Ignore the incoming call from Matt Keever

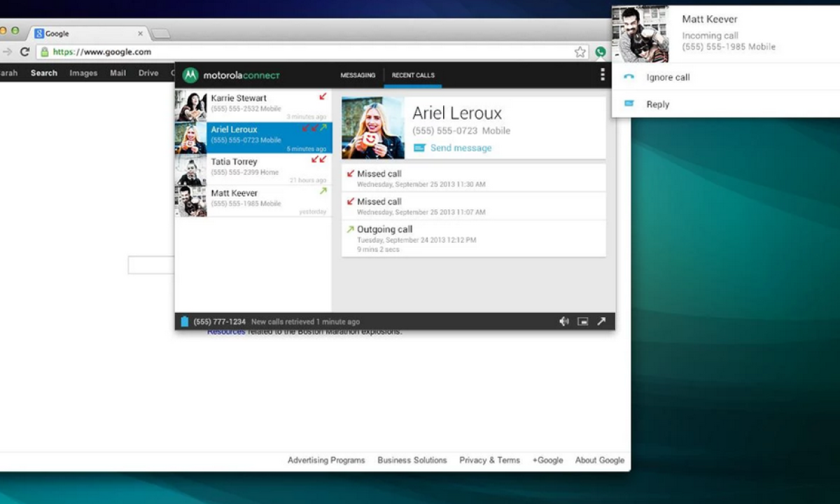tap(668, 77)
